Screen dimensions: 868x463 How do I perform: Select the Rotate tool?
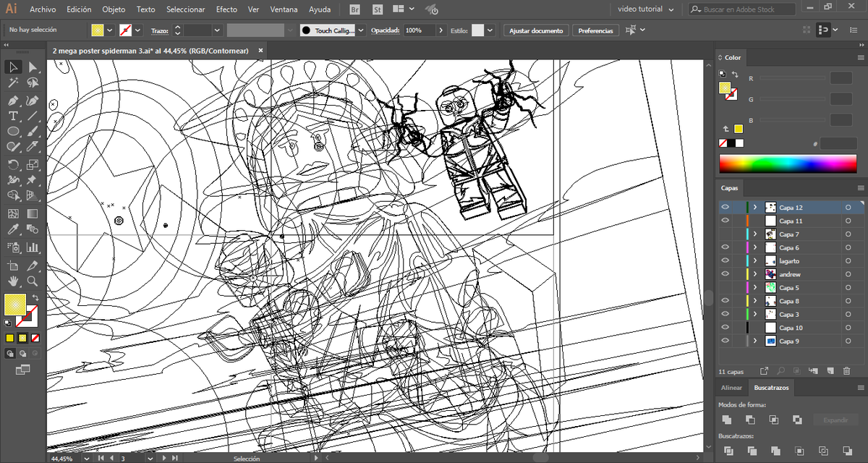[x=13, y=164]
